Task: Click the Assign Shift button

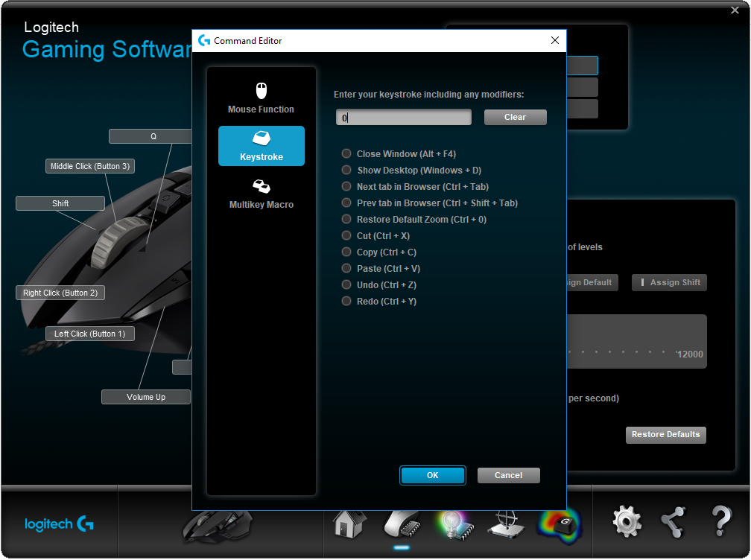Action: pos(669,282)
